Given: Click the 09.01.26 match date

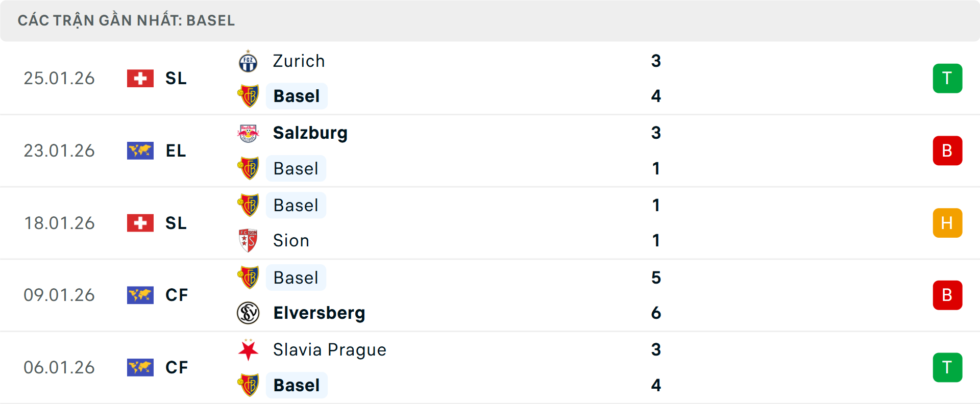Looking at the screenshot, I should 59,295.
